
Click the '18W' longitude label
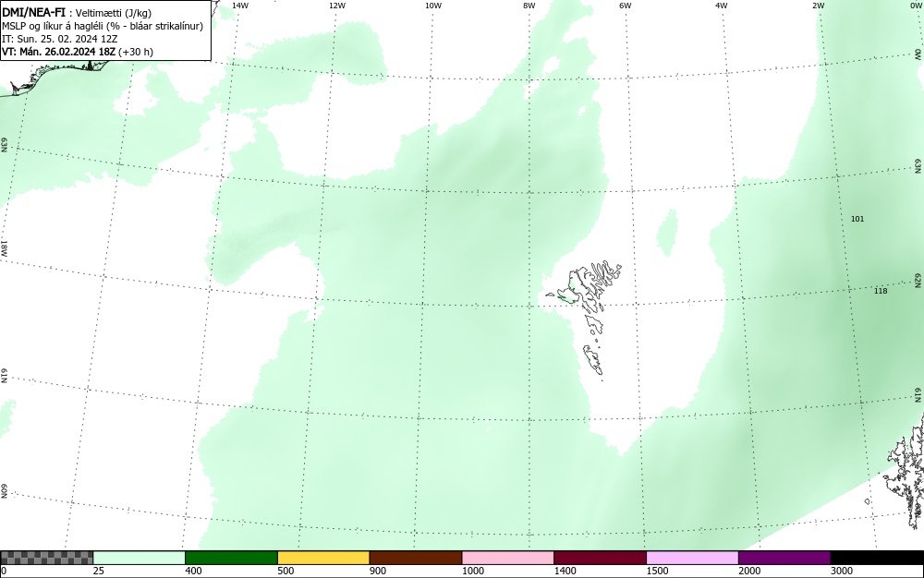(4, 247)
